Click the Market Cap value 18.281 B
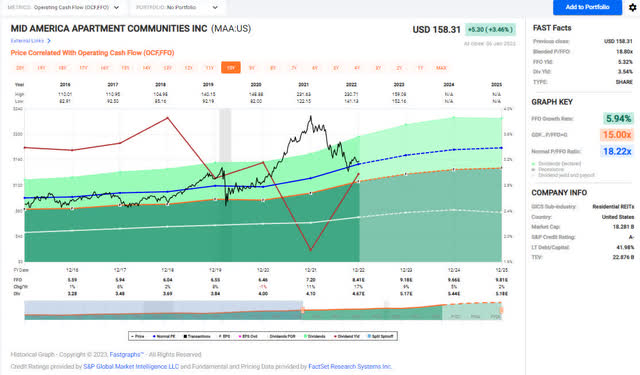 [623, 227]
